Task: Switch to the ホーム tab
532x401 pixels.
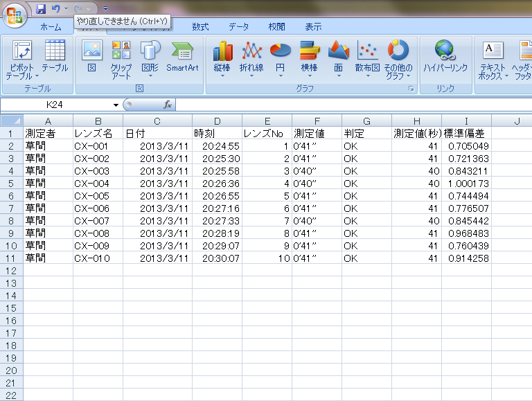Action: pos(51,27)
